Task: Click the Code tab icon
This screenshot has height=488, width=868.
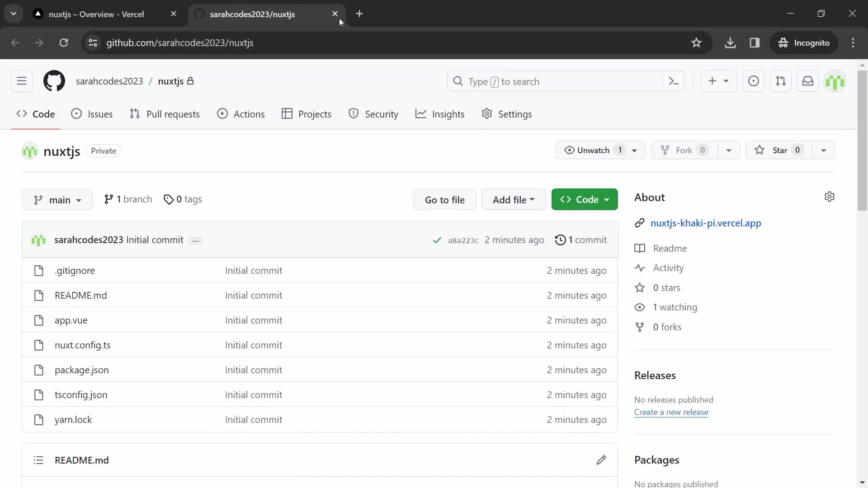Action: point(21,114)
